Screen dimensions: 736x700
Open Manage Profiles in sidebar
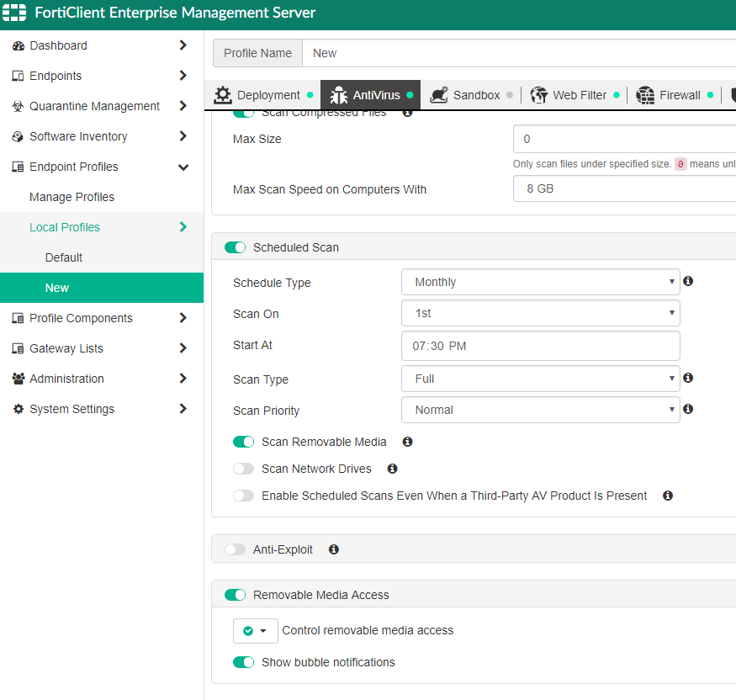coord(71,197)
